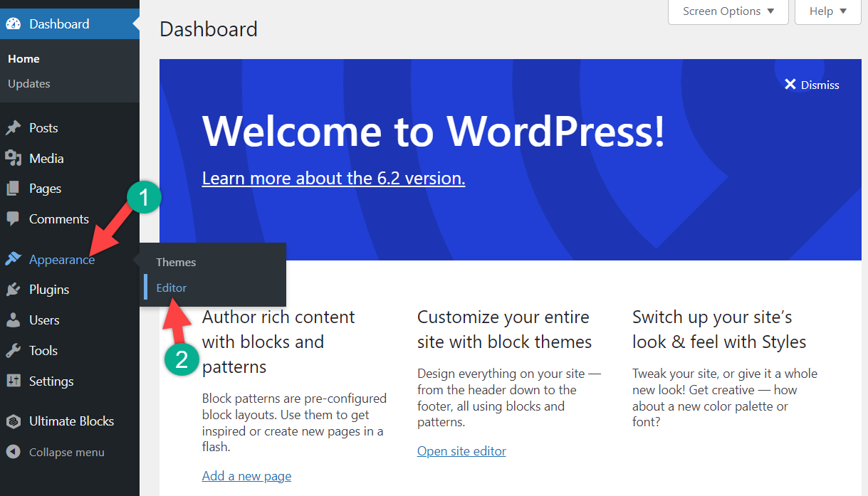Viewport: 868px width, 496px height.
Task: Open the Appearance menu item
Action: click(61, 260)
